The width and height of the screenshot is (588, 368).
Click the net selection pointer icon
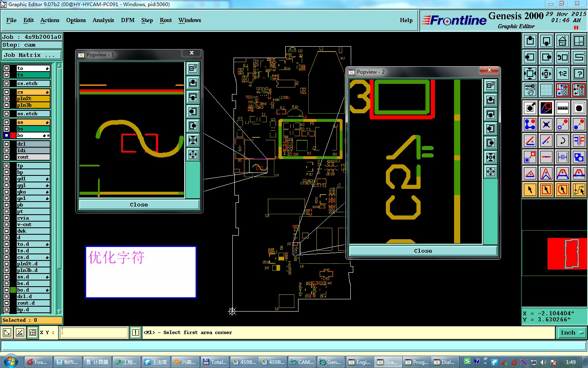[x=579, y=190]
